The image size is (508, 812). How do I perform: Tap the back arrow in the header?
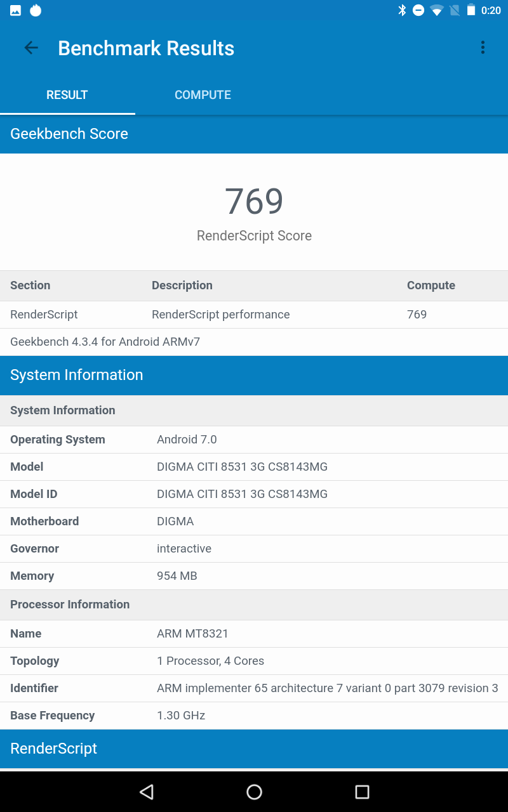[31, 48]
